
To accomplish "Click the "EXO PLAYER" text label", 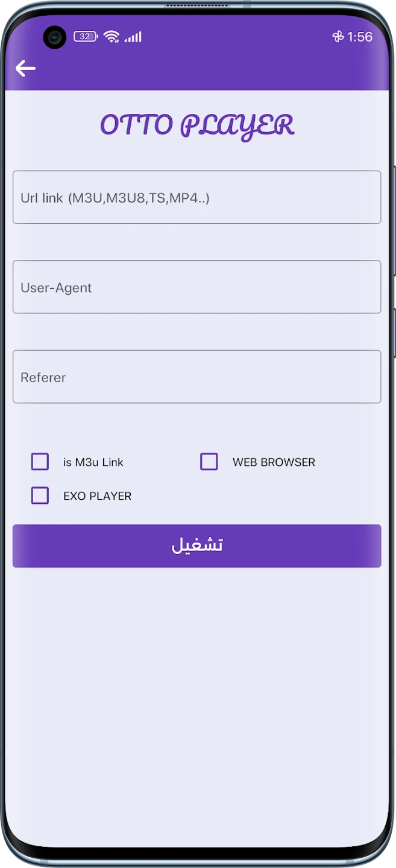I will coord(97,496).
